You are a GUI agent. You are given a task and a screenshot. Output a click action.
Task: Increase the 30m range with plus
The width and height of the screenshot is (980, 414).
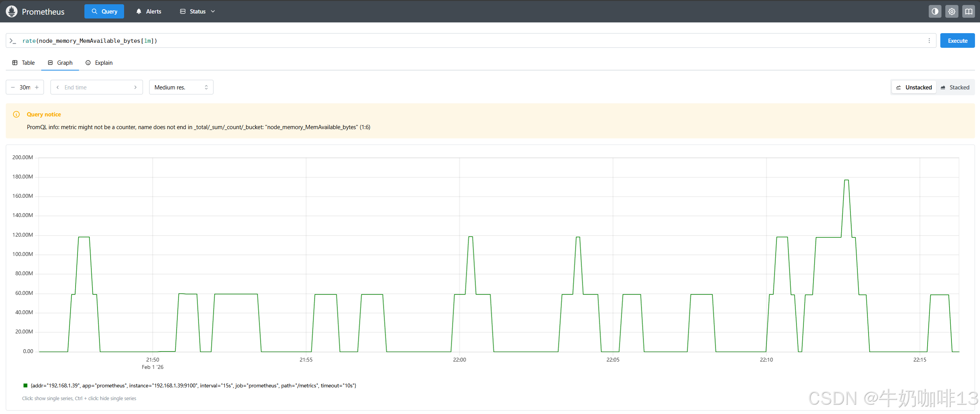click(37, 88)
